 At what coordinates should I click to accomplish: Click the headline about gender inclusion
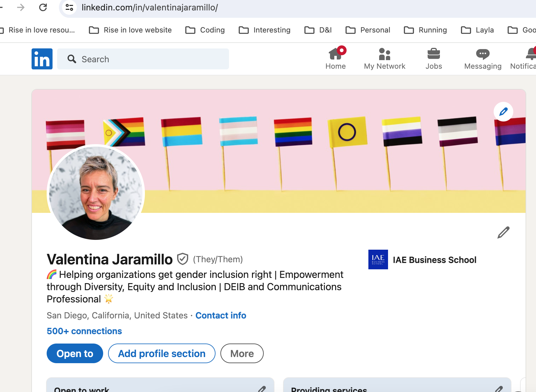pyautogui.click(x=195, y=286)
